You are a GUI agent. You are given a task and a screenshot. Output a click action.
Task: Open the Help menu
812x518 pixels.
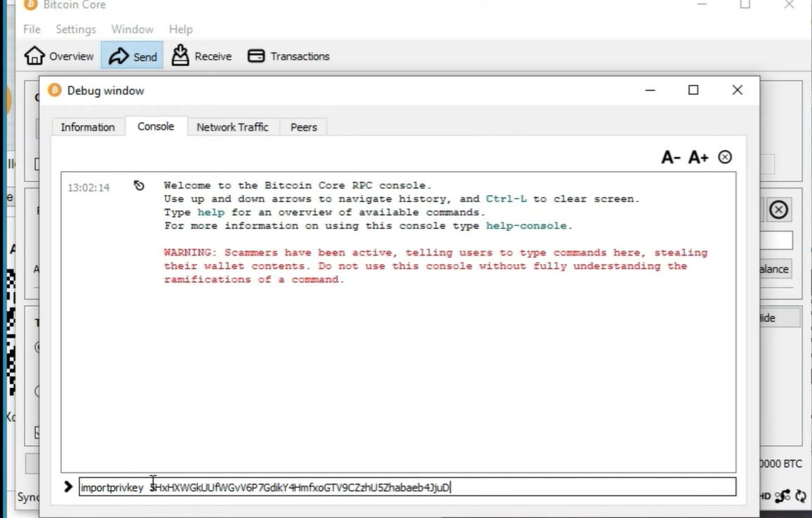pos(181,29)
